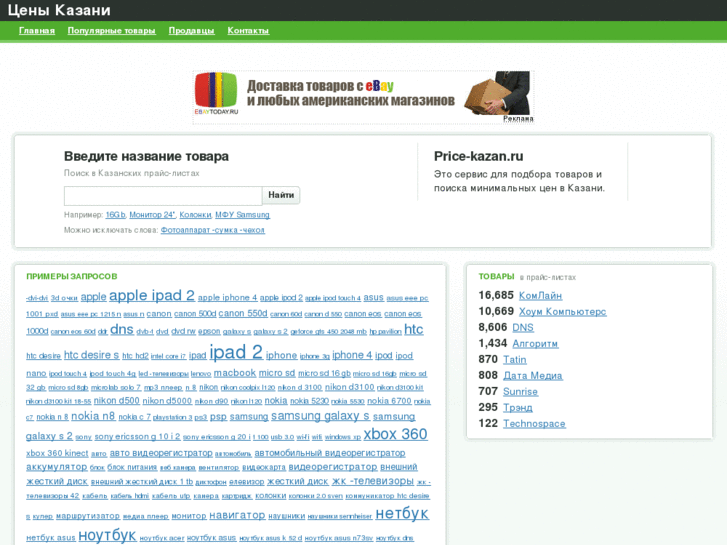Click the psp tag
The image size is (727, 545).
coord(218,417)
